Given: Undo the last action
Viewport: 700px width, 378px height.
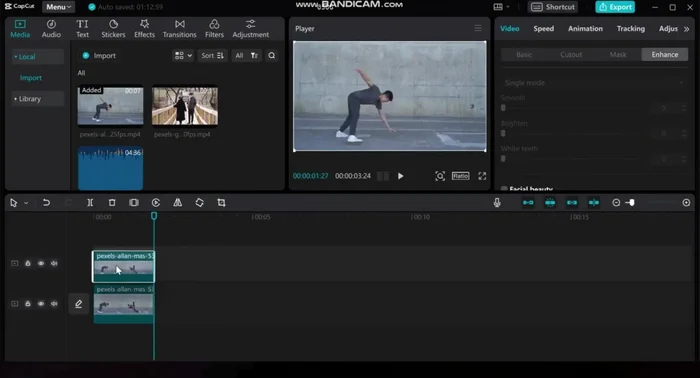Looking at the screenshot, I should pos(46,203).
